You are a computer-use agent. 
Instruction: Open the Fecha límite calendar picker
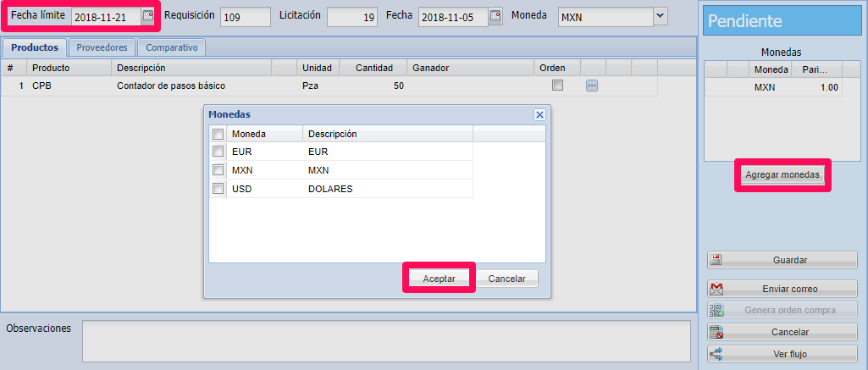(148, 17)
